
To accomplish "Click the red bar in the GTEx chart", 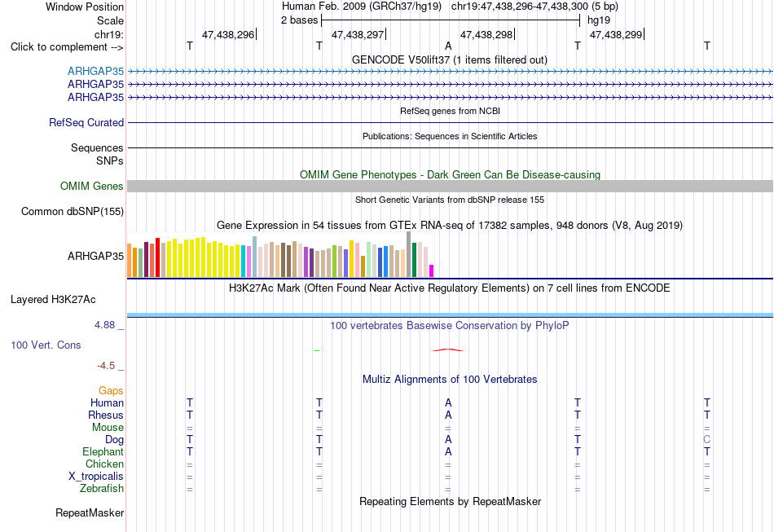I will click(x=157, y=257).
